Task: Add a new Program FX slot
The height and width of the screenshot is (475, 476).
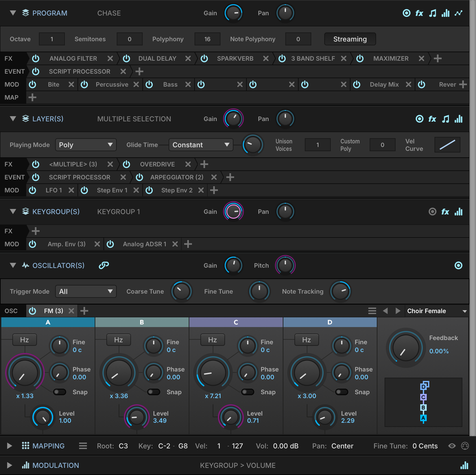Action: coord(438,58)
